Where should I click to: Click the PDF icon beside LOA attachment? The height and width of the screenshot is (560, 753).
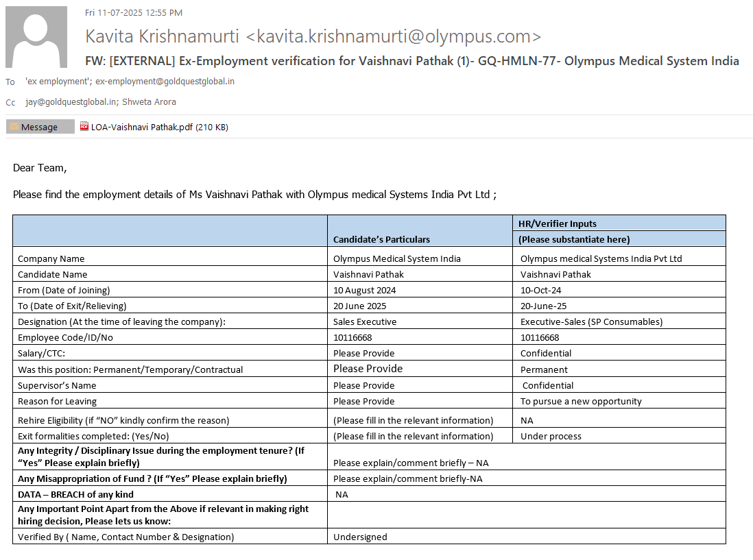(x=84, y=127)
